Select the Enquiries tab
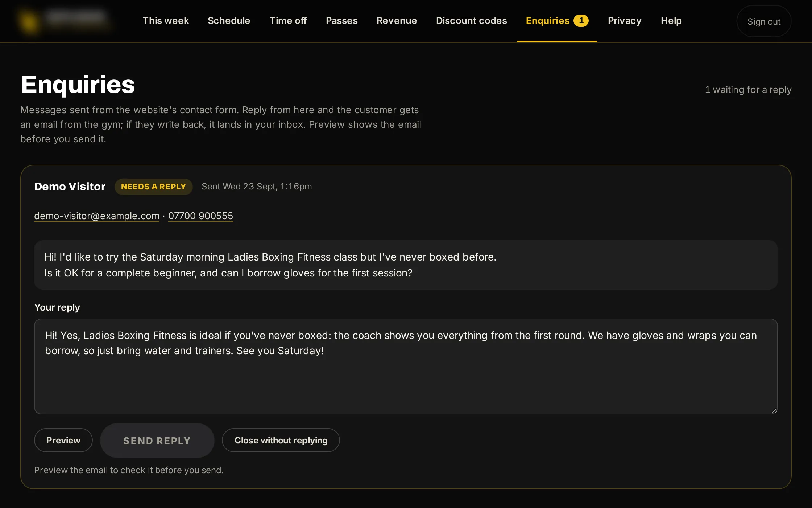Viewport: 812px width, 508px height. pyautogui.click(x=557, y=21)
